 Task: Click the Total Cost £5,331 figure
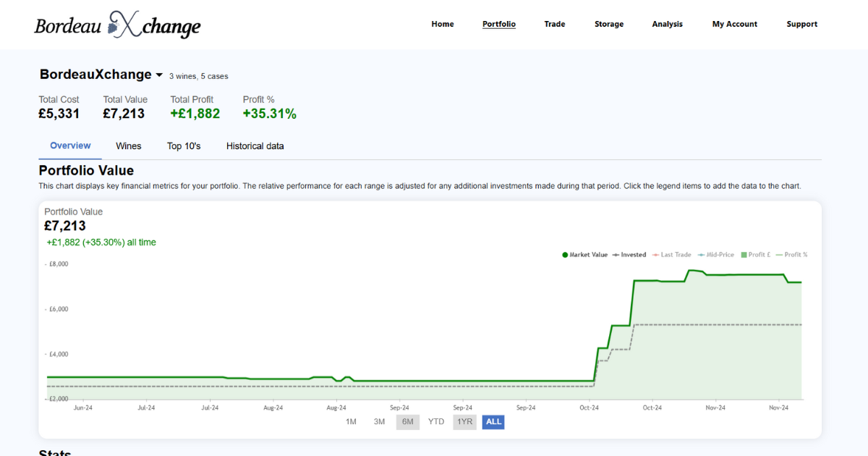tap(59, 114)
